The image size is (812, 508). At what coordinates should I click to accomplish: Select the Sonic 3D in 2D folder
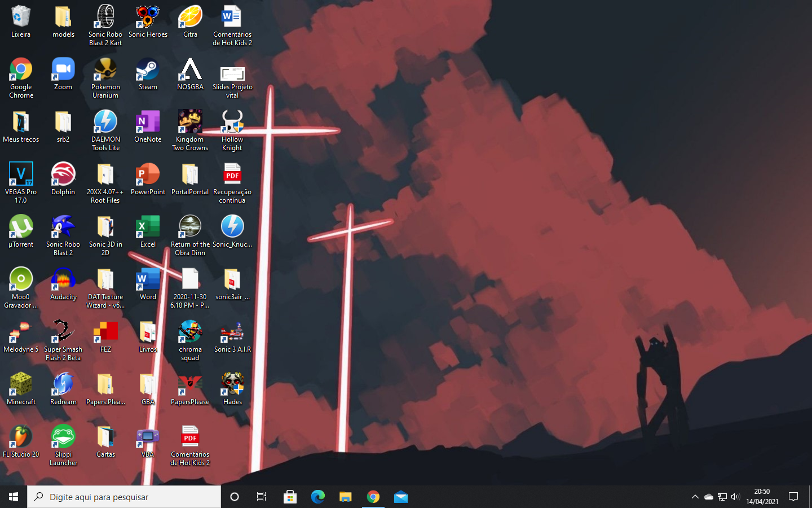point(105,235)
